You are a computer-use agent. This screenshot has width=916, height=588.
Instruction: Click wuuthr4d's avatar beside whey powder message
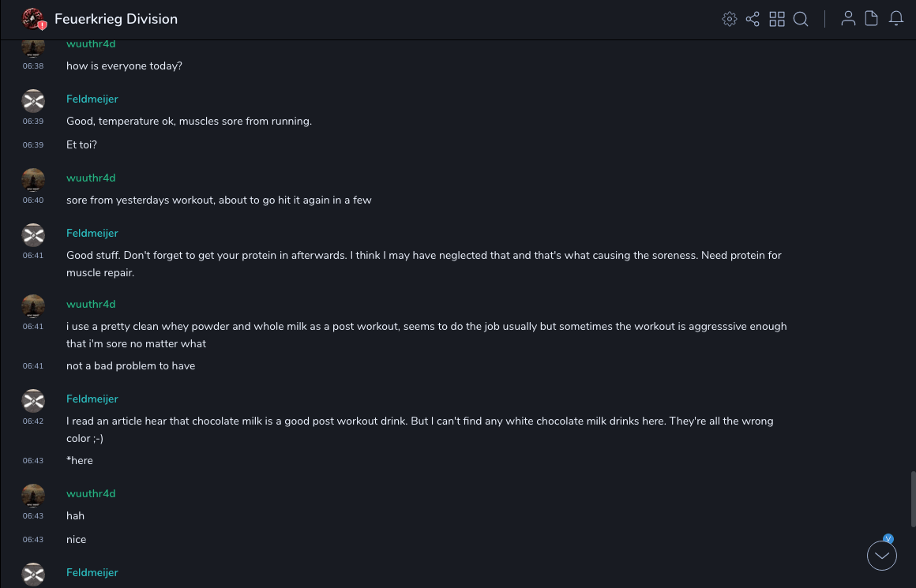coord(33,306)
